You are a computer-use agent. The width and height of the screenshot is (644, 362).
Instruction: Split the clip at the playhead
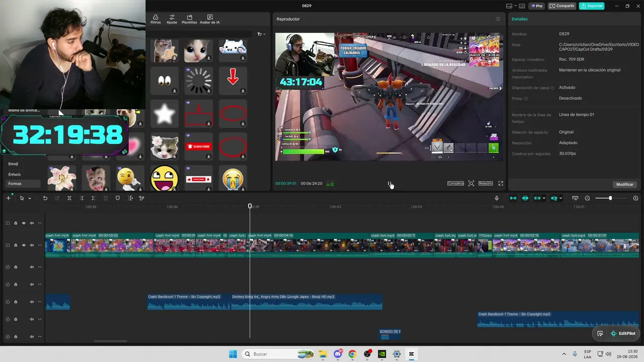69,198
